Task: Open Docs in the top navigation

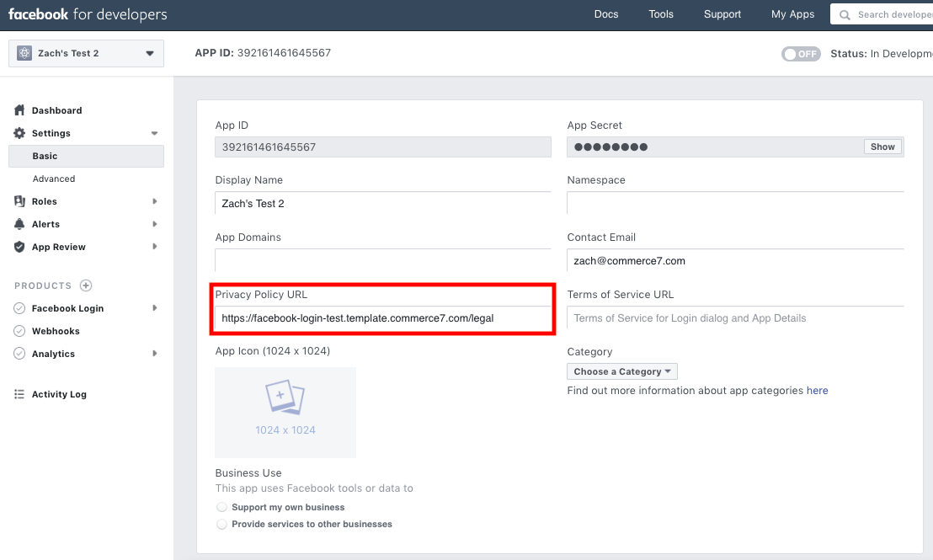Action: (x=606, y=14)
